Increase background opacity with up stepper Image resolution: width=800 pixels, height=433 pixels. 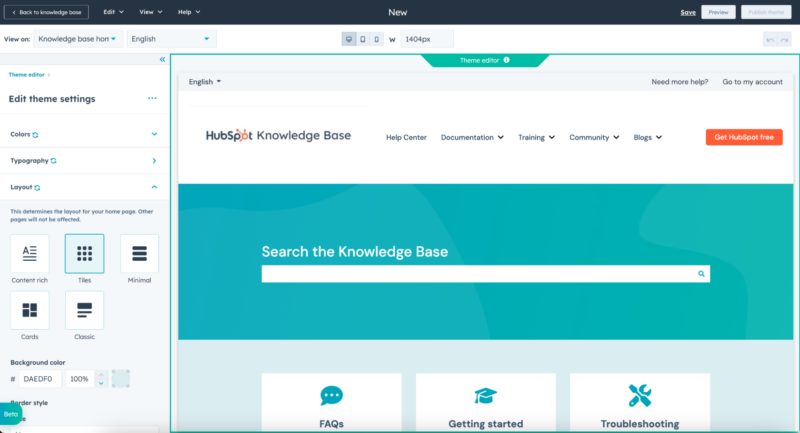pyautogui.click(x=101, y=375)
